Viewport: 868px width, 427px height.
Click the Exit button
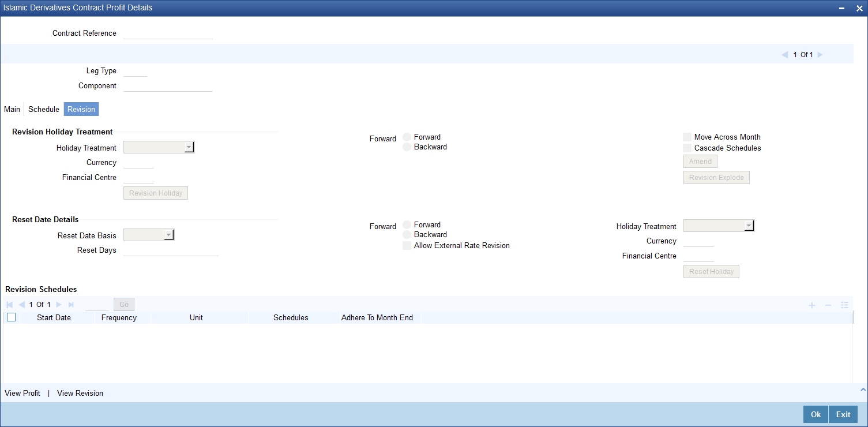(x=843, y=414)
